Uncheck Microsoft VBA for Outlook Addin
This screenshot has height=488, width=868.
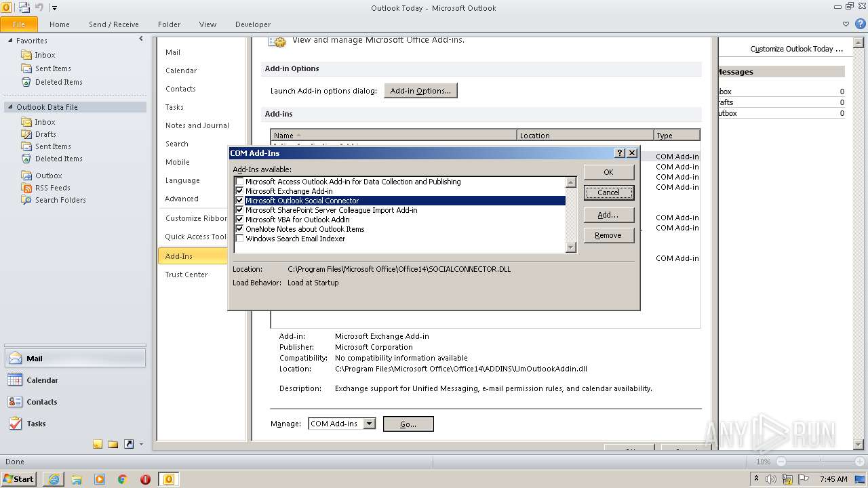[x=239, y=220]
